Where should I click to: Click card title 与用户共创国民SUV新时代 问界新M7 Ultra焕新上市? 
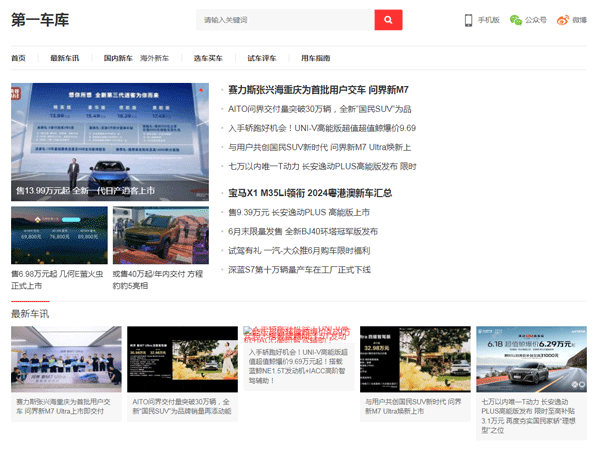coord(413,407)
